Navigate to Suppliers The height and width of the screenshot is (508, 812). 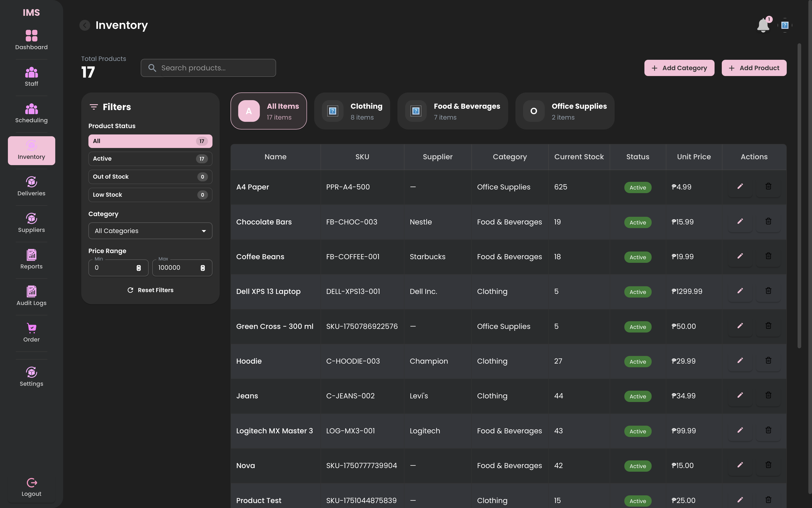[x=31, y=223]
